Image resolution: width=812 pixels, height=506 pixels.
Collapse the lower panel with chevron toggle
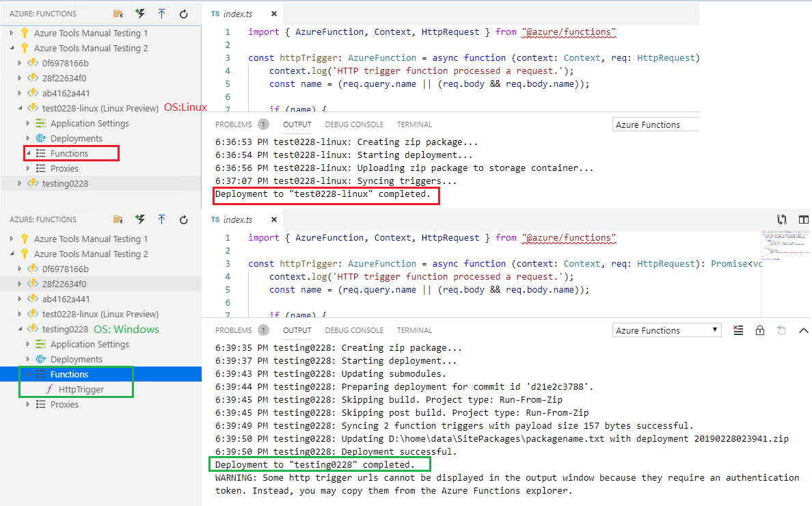pos(803,330)
